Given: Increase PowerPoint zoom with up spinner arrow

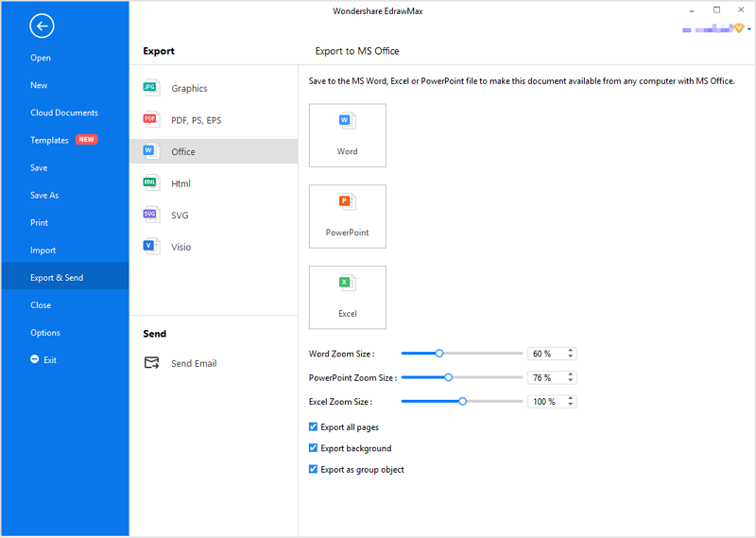Looking at the screenshot, I should [x=571, y=374].
